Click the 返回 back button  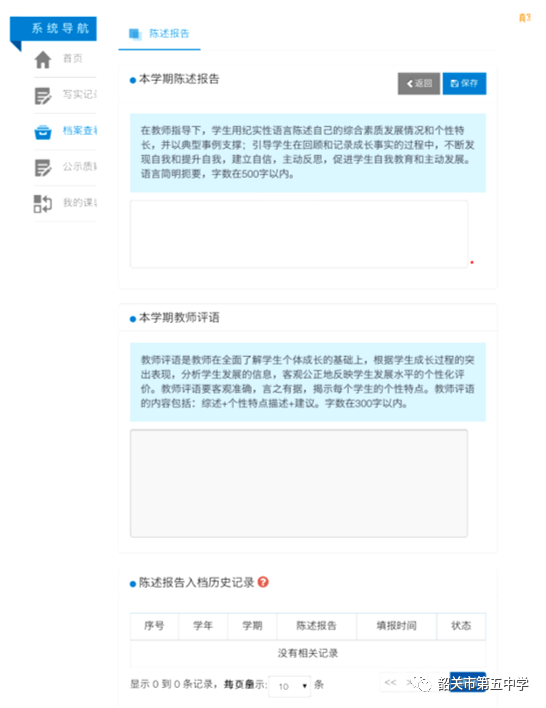419,84
